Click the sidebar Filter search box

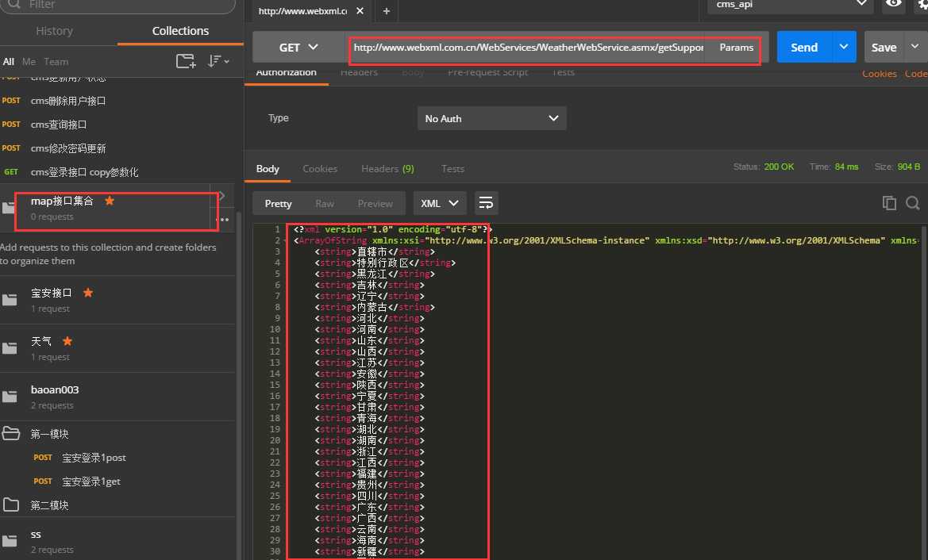[117, 5]
